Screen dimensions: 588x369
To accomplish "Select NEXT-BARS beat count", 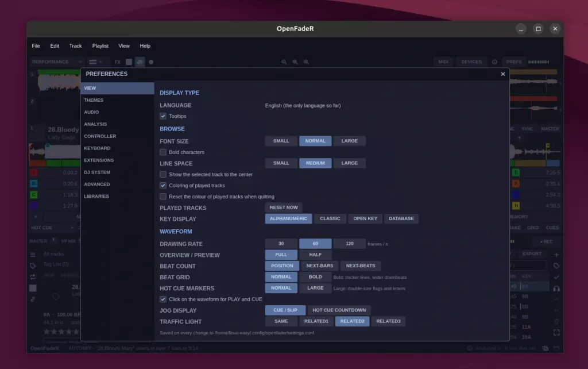I will point(319,266).
